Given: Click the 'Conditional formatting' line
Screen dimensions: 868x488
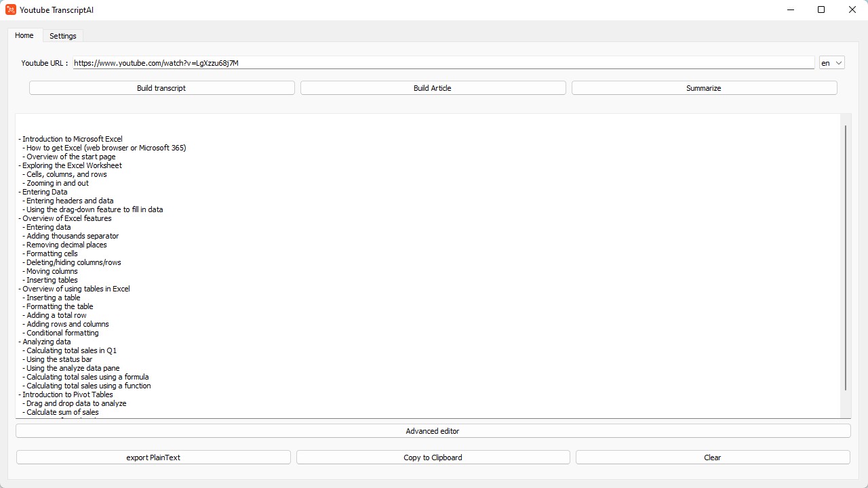Looking at the screenshot, I should (62, 333).
